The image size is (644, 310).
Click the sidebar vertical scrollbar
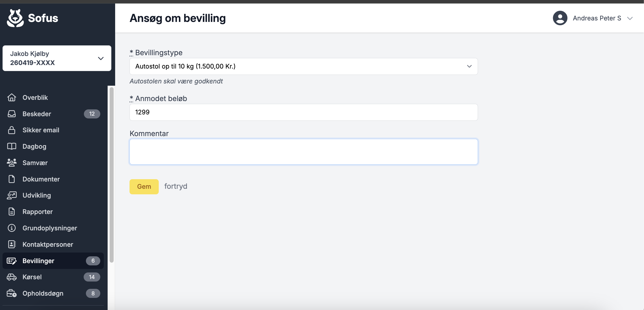pyautogui.click(x=112, y=175)
